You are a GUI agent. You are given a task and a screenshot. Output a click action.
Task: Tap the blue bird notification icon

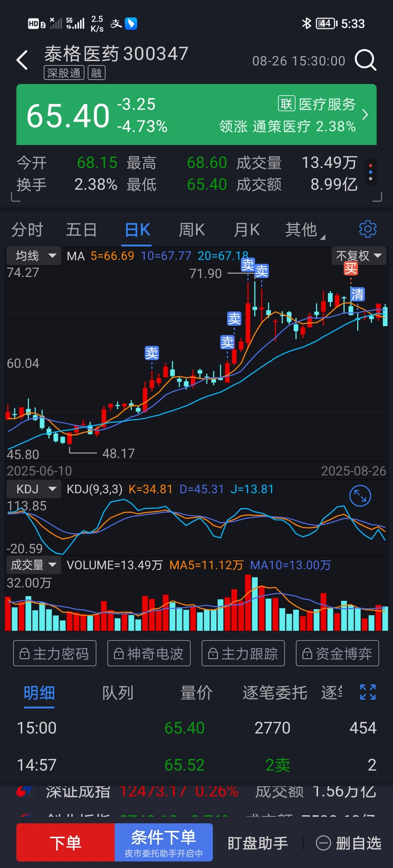coord(131,24)
